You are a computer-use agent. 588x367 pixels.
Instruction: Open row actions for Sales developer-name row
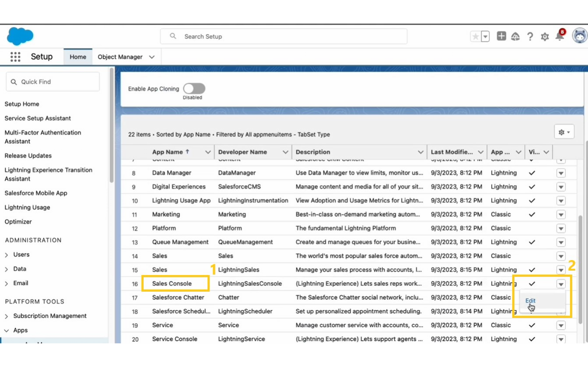coord(561,256)
